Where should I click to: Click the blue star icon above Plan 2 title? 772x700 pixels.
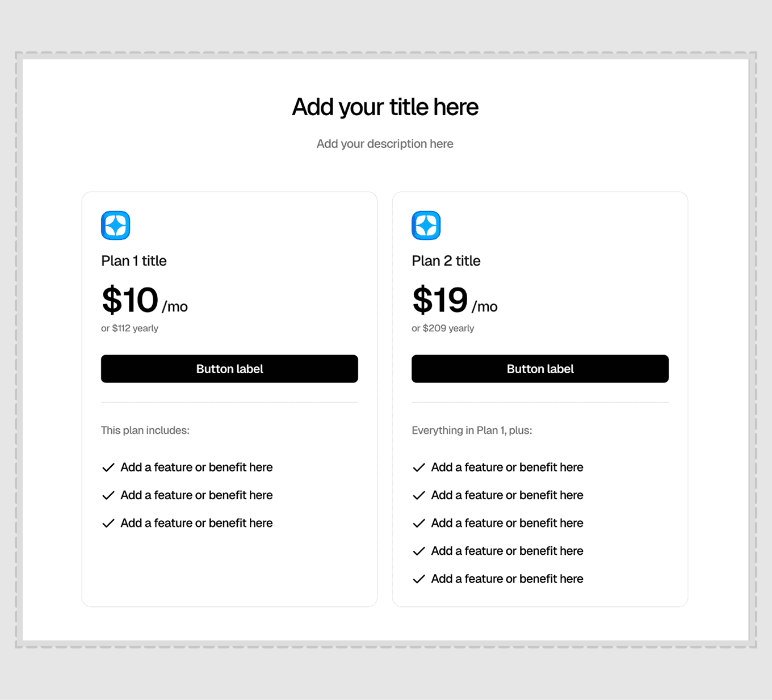click(x=426, y=225)
